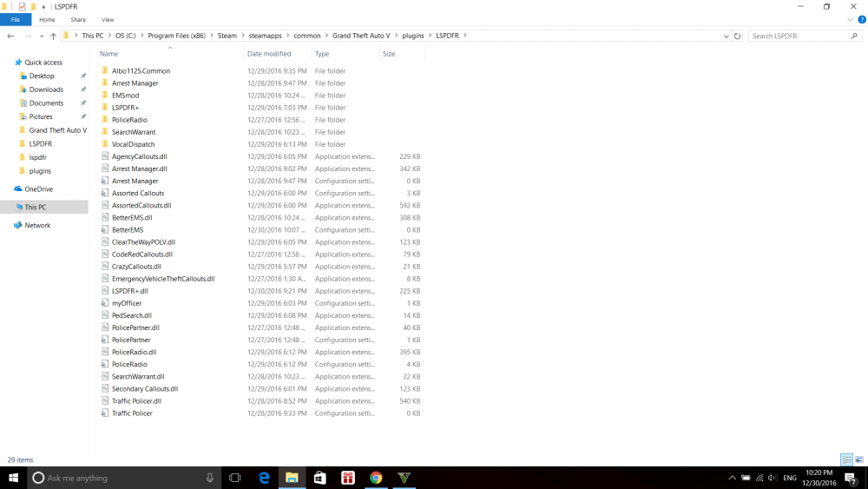
Task: Sort by the Size column header
Action: pos(389,54)
